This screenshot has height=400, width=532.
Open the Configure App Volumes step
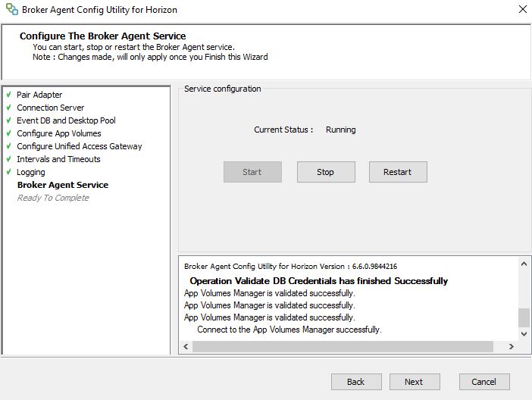[x=59, y=133]
